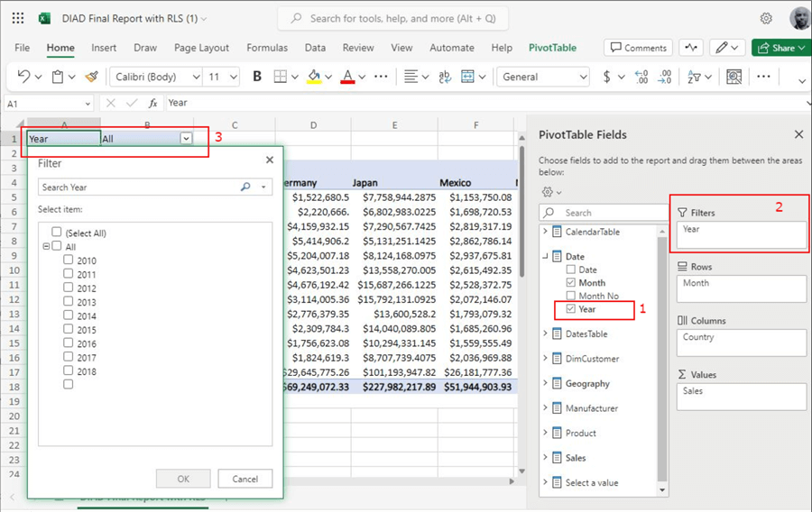Tick the (Select All) checkbox
812x512 pixels.
57,233
